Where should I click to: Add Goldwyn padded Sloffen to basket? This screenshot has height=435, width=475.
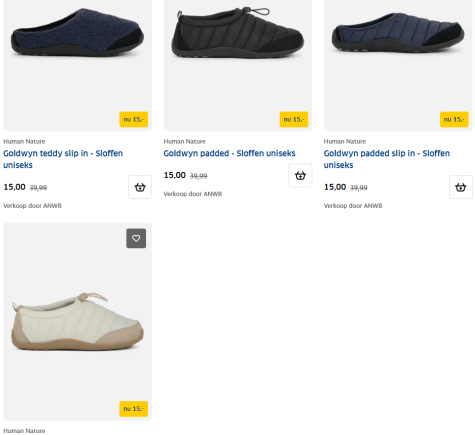point(300,175)
